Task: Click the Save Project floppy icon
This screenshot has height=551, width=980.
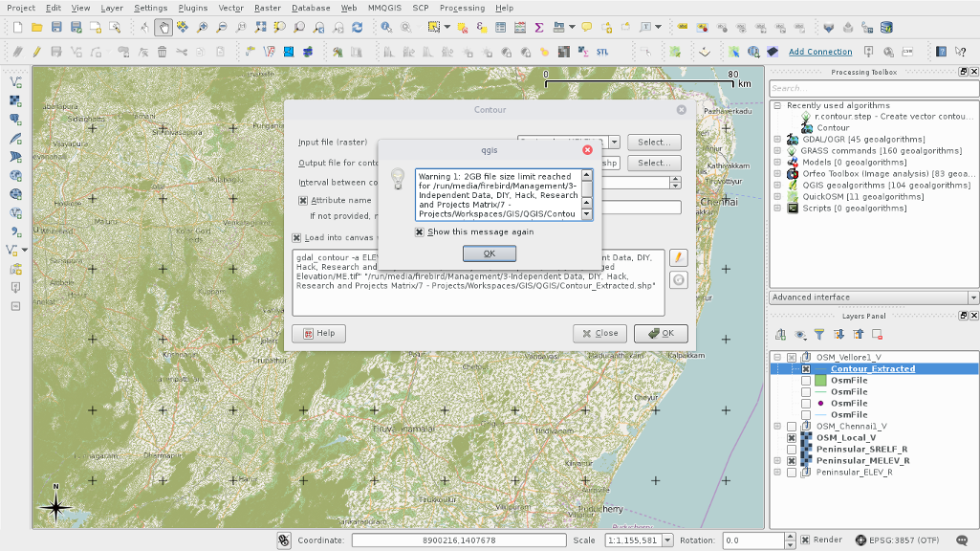Action: point(57,28)
